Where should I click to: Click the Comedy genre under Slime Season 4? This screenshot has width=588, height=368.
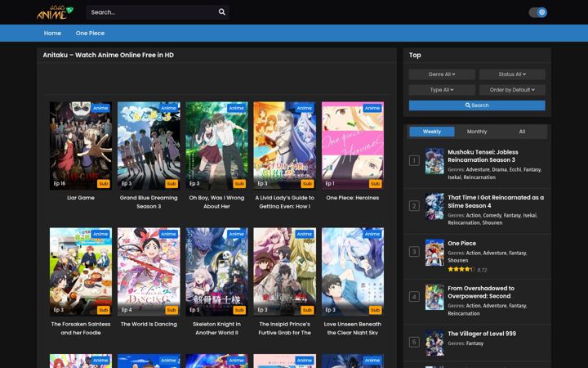[x=492, y=215]
